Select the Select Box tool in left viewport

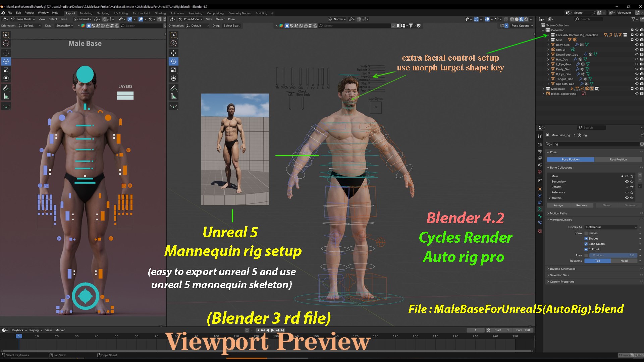pos(6,35)
